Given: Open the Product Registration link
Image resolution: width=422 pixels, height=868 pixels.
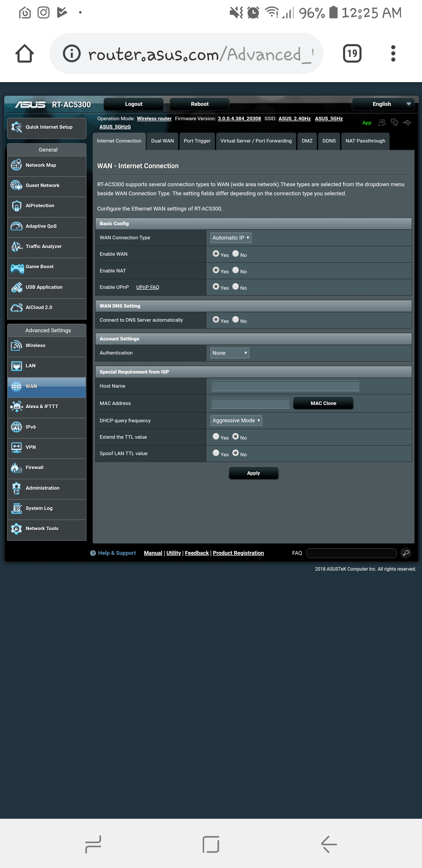Looking at the screenshot, I should (x=238, y=553).
